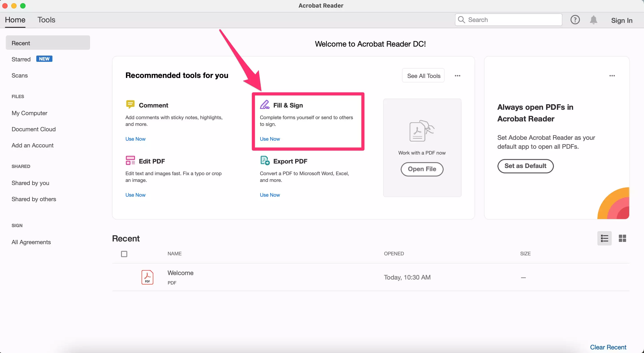Click Use Now under Edit PDF

coord(135,195)
